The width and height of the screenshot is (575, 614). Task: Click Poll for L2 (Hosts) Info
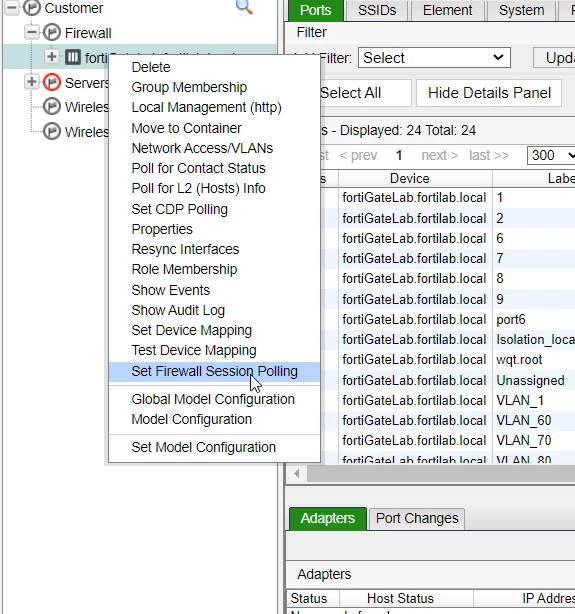tap(198, 188)
